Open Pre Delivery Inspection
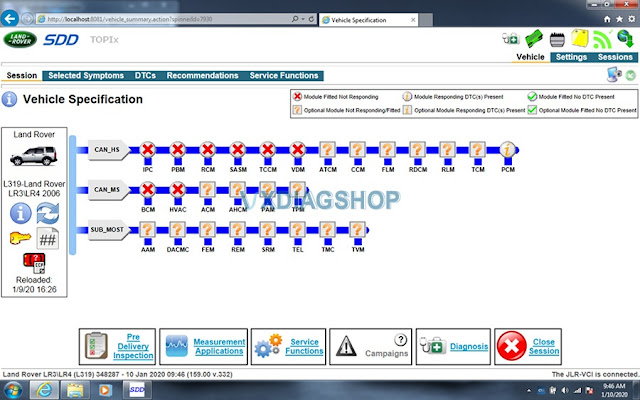This screenshot has height=400, width=640. click(x=117, y=347)
